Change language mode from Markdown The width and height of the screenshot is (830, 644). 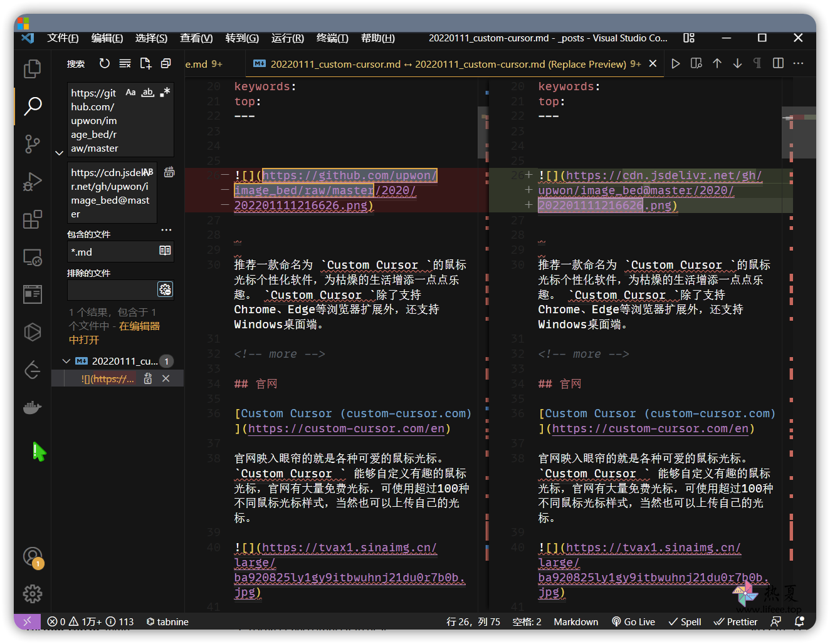(575, 621)
